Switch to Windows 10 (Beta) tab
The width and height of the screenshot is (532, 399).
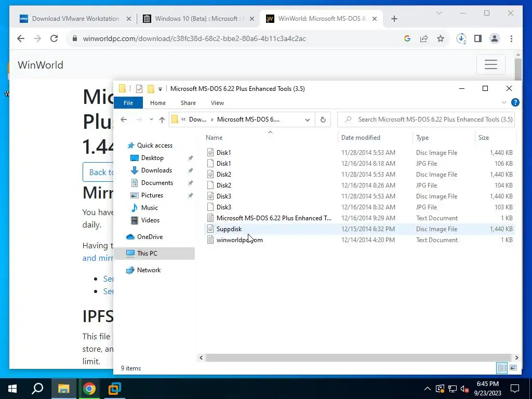point(199,19)
